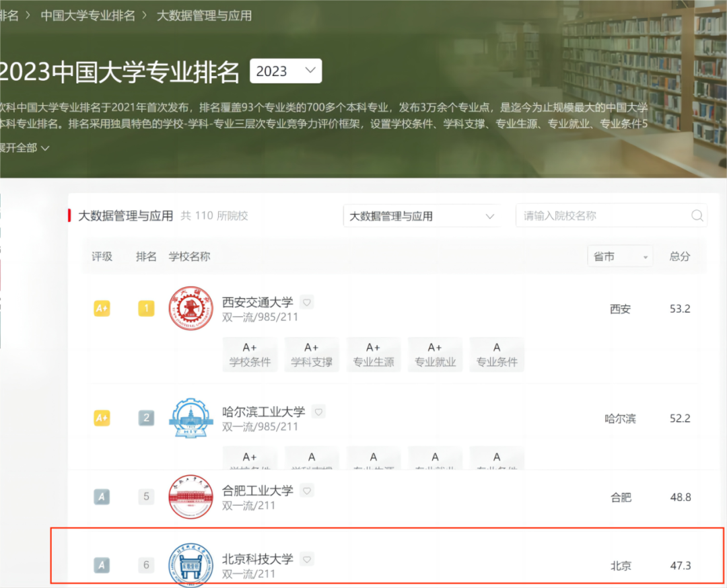Click the 排名 column header
This screenshot has height=588, width=727.
[x=146, y=256]
